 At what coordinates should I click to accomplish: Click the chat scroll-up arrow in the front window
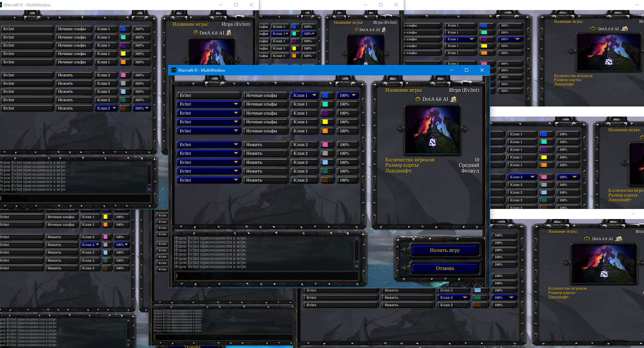click(357, 239)
